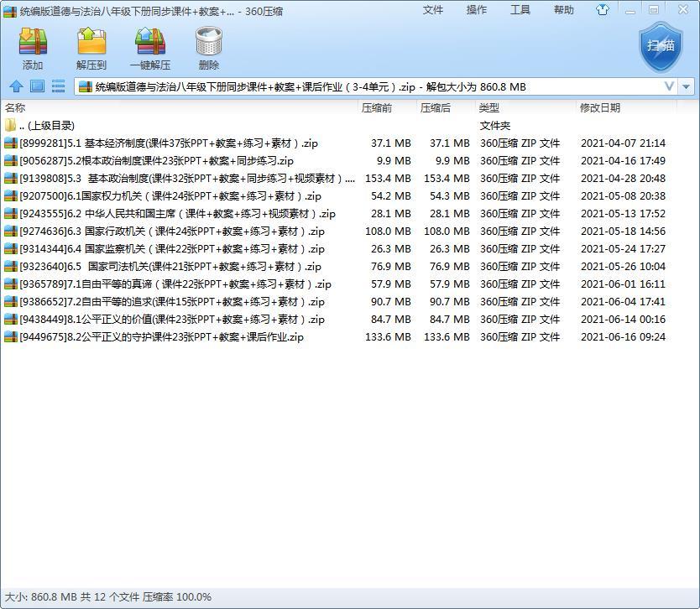Open the 文件 menu
The image size is (700, 609).
coord(432,10)
